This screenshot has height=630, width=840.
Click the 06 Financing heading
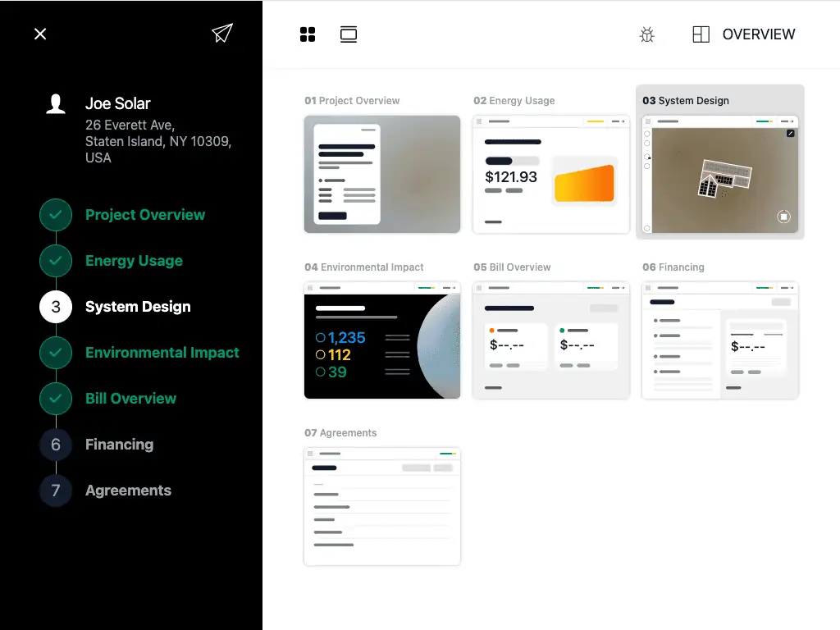coord(673,267)
